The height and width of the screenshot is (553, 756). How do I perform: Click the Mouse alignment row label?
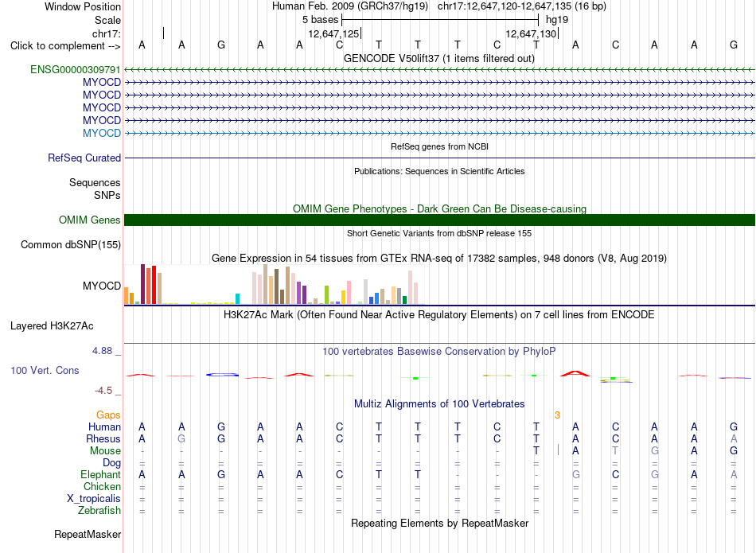coord(105,451)
